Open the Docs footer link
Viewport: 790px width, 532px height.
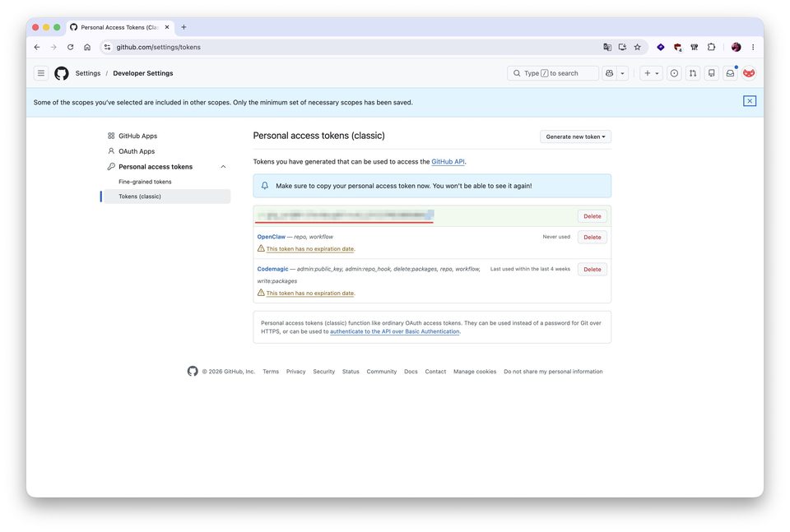(x=411, y=372)
